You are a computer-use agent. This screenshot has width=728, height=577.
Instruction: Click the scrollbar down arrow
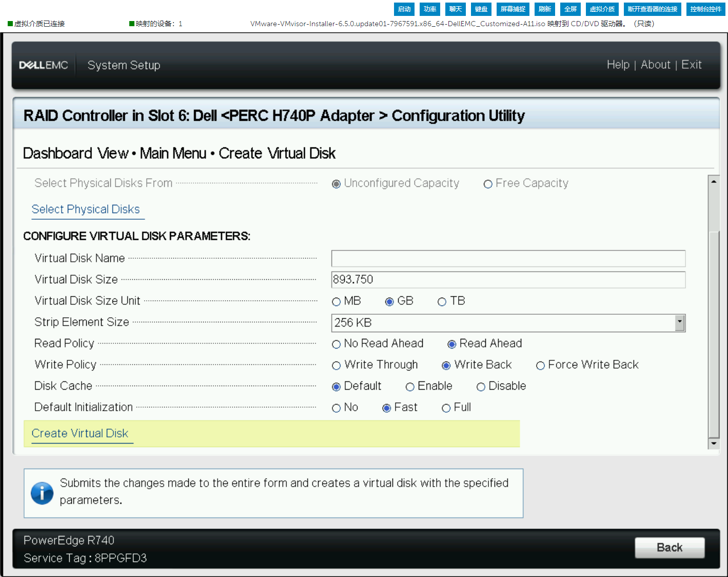[714, 443]
